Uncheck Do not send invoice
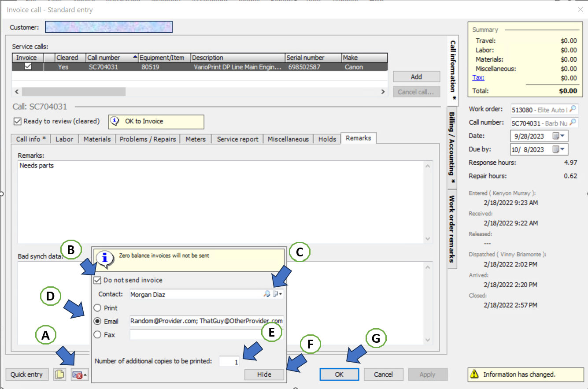 pos(98,280)
